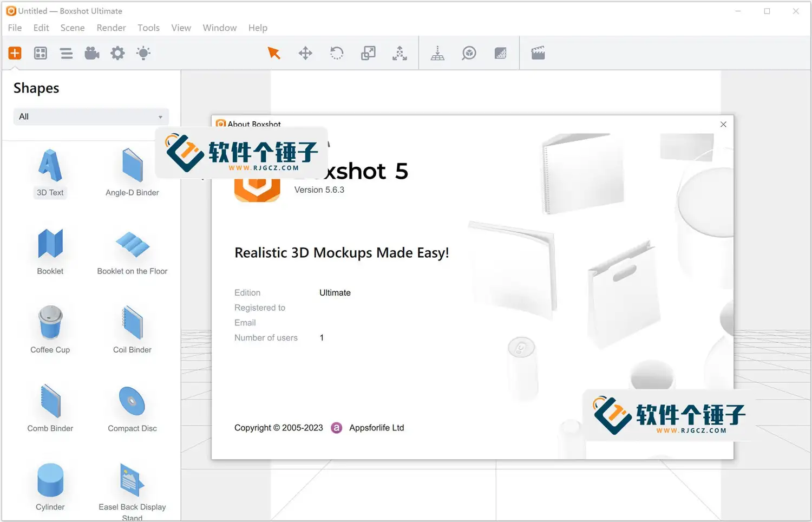The width and height of the screenshot is (812, 522).
Task: Click the Ultimate edition value
Action: click(x=335, y=293)
